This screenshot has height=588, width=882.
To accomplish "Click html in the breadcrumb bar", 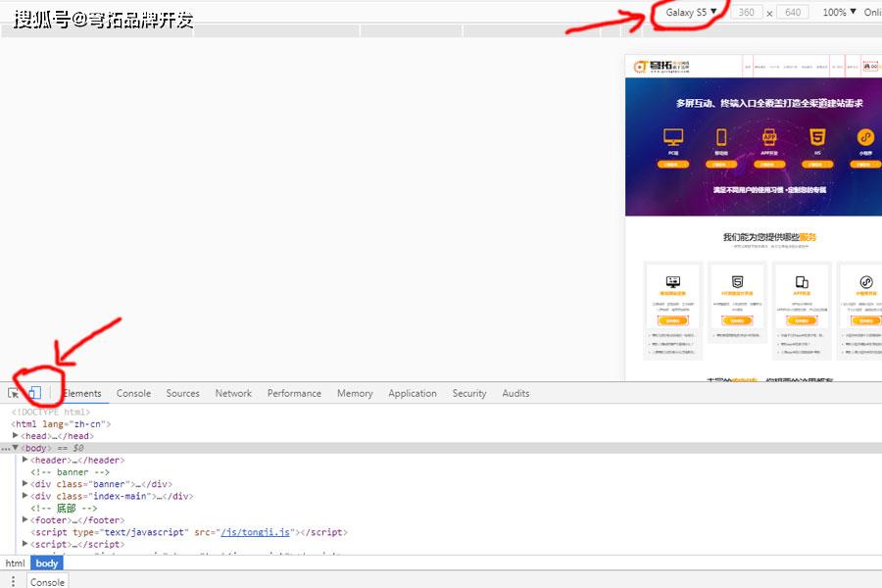I will 15,563.
